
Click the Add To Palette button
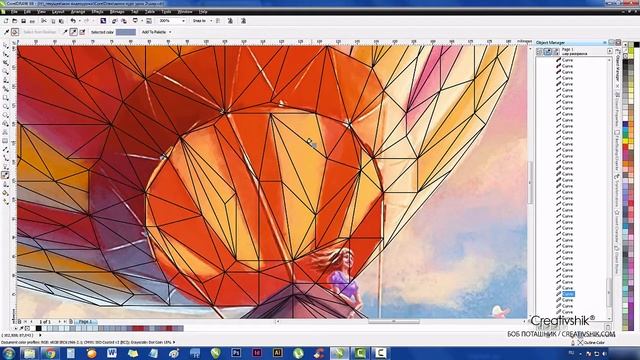[154, 32]
